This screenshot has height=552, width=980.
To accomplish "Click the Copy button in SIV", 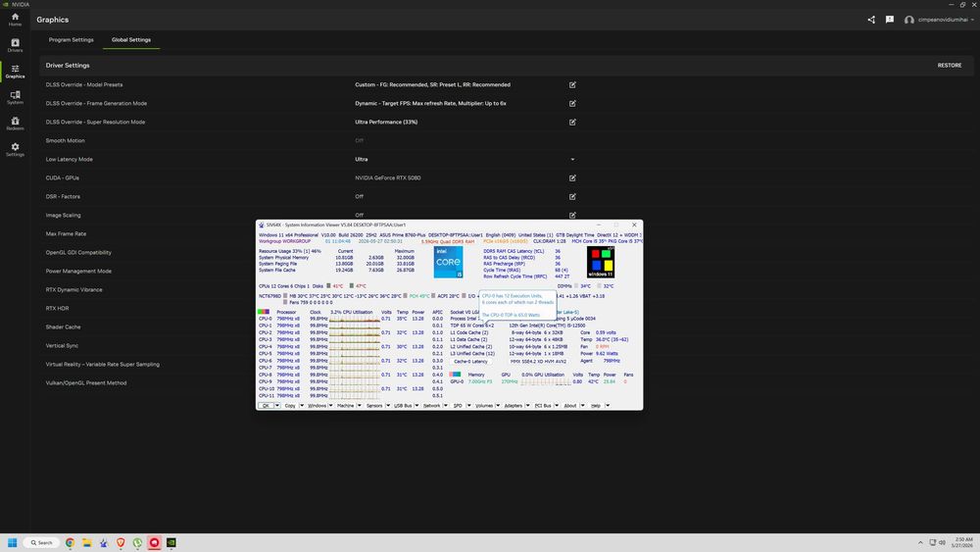I will click(290, 406).
